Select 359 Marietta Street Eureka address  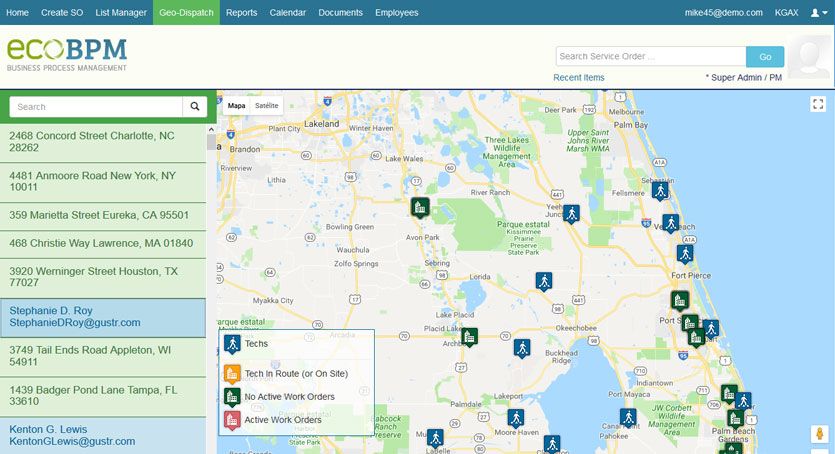pyautogui.click(x=103, y=216)
